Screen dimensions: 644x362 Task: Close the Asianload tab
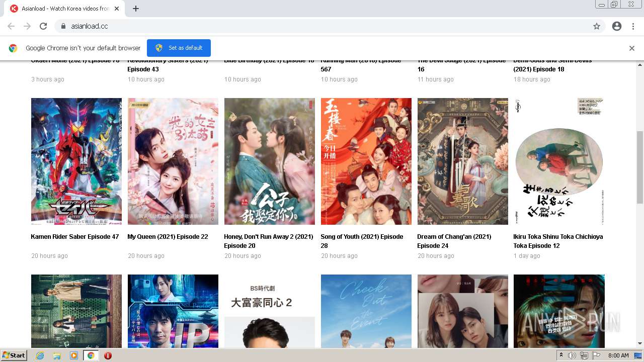(x=117, y=9)
